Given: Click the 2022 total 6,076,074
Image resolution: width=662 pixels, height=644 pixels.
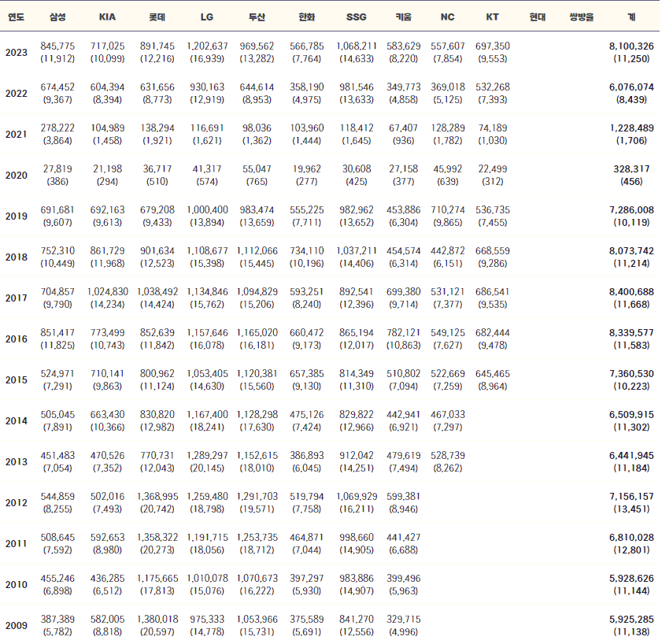Looking at the screenshot, I should coord(631,87).
